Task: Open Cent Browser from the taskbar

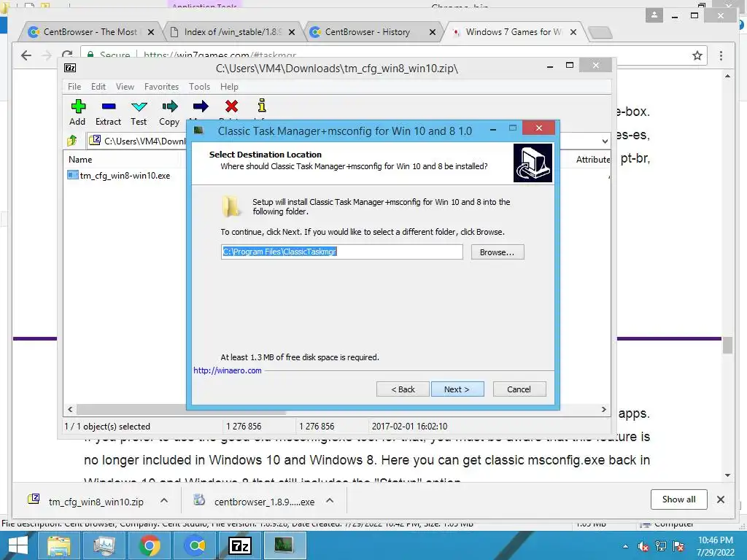Action: tap(195, 545)
